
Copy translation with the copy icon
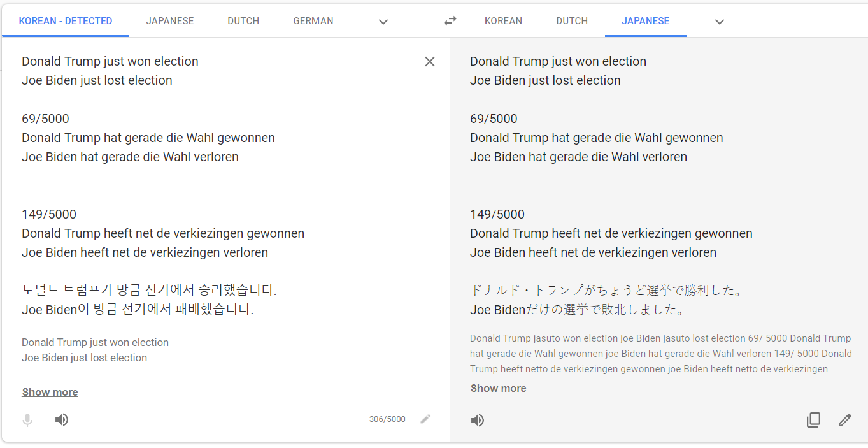tap(813, 420)
